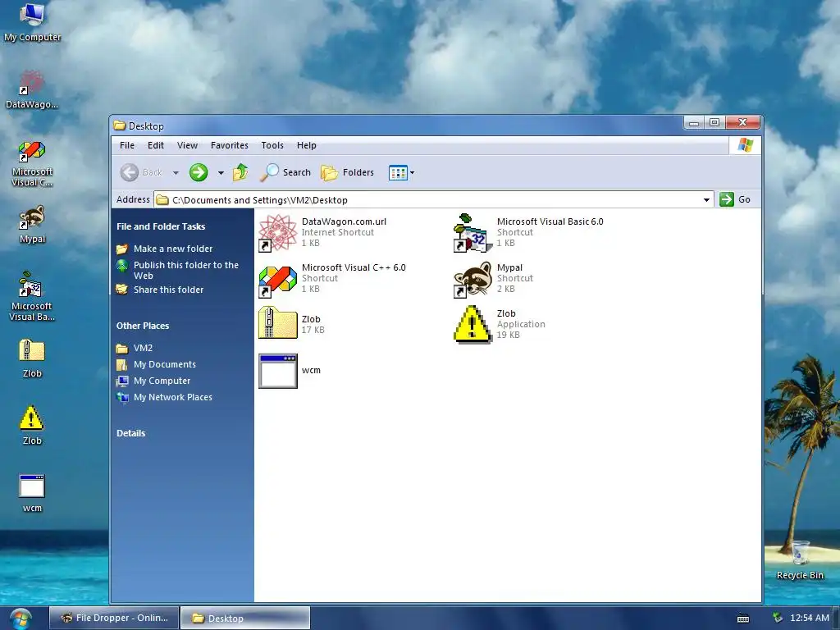
Task: Select the Zlob warning-sign desktop icon
Action: 32,426
